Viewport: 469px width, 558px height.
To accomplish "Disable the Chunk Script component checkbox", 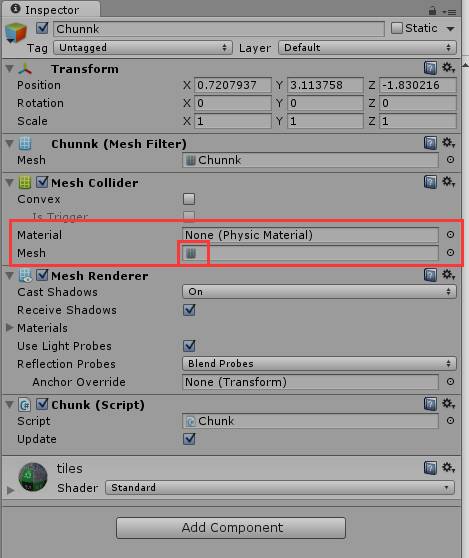I will coord(42,405).
